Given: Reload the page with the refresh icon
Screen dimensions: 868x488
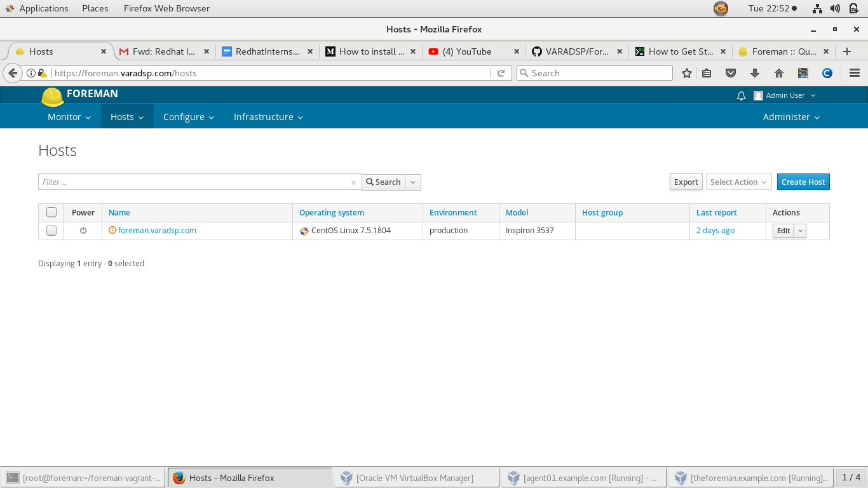Looking at the screenshot, I should [501, 73].
